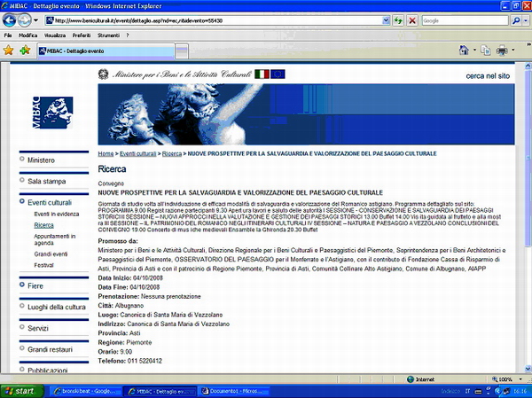
Task: Click 'Eventi in evidenza' submenu link
Action: pos(57,215)
